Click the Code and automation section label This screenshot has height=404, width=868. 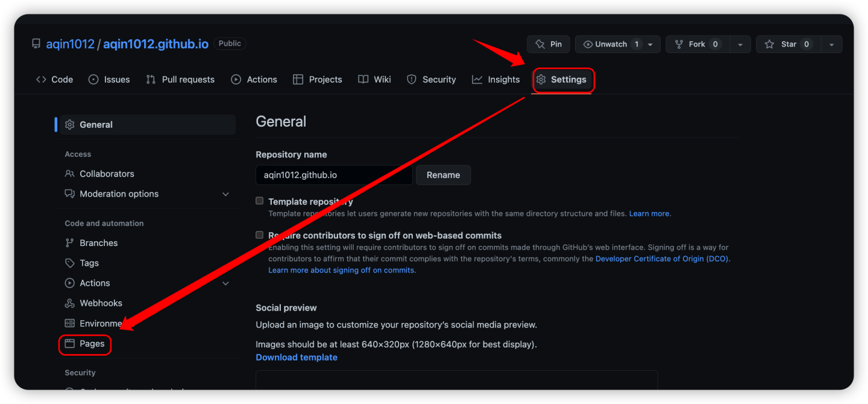coord(104,223)
